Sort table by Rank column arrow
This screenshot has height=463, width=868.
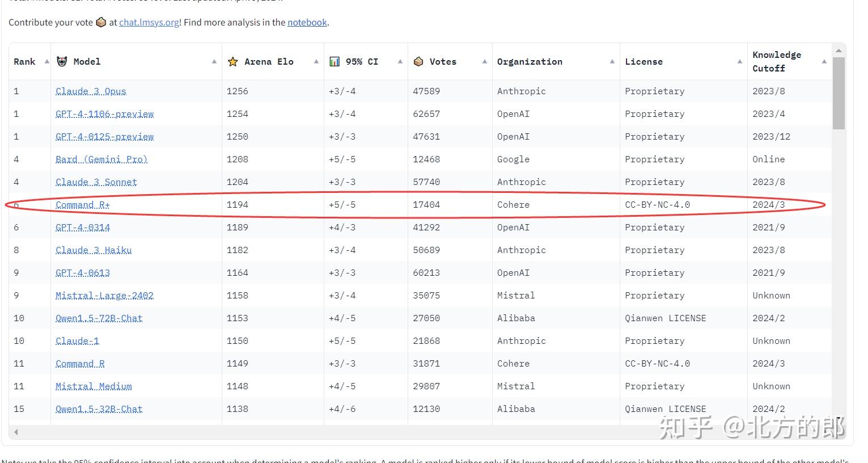46,61
